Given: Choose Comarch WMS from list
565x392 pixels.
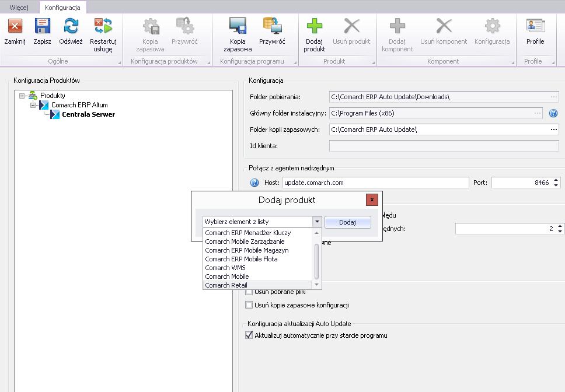Looking at the screenshot, I should click(x=258, y=268).
